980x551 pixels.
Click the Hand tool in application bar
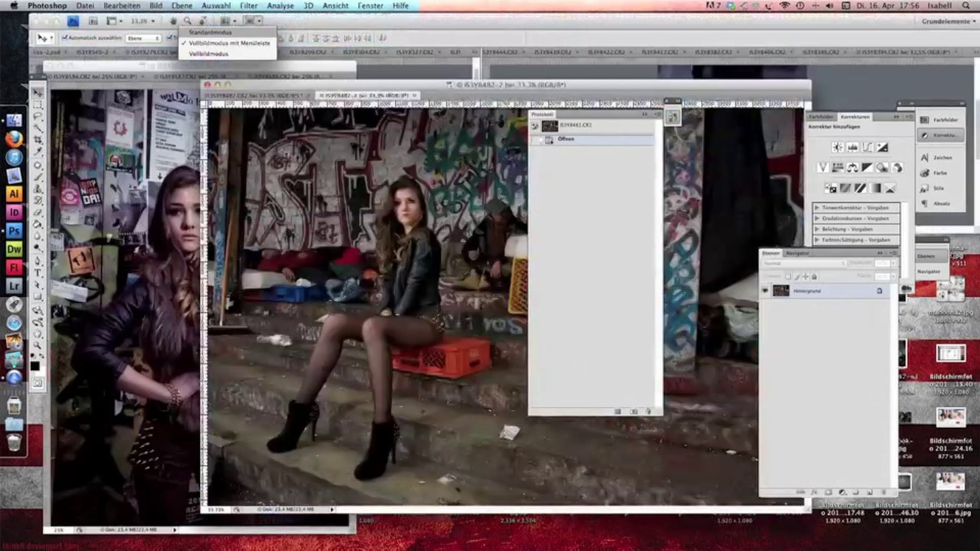[173, 21]
